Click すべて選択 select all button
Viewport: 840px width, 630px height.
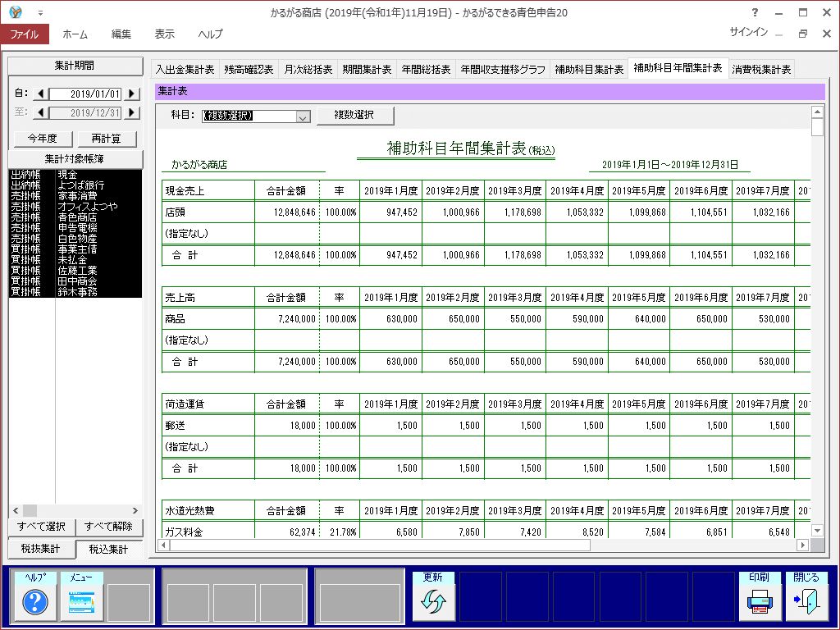pos(42,527)
